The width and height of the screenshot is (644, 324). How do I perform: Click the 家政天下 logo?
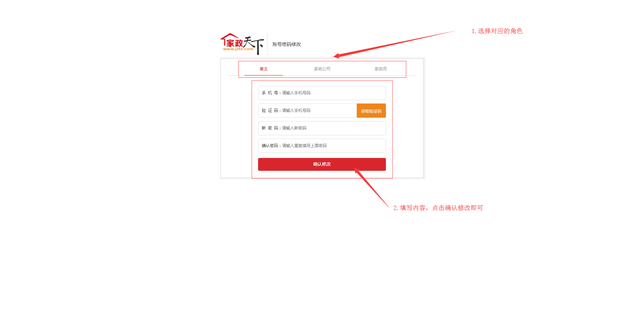[242, 44]
